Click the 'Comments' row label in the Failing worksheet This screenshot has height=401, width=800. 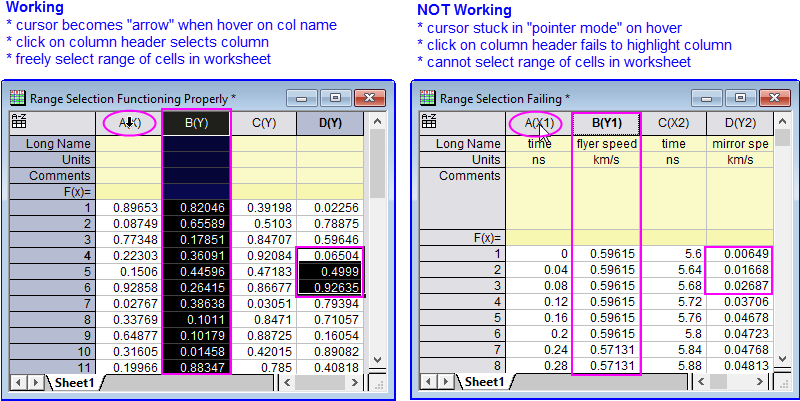pos(462,198)
